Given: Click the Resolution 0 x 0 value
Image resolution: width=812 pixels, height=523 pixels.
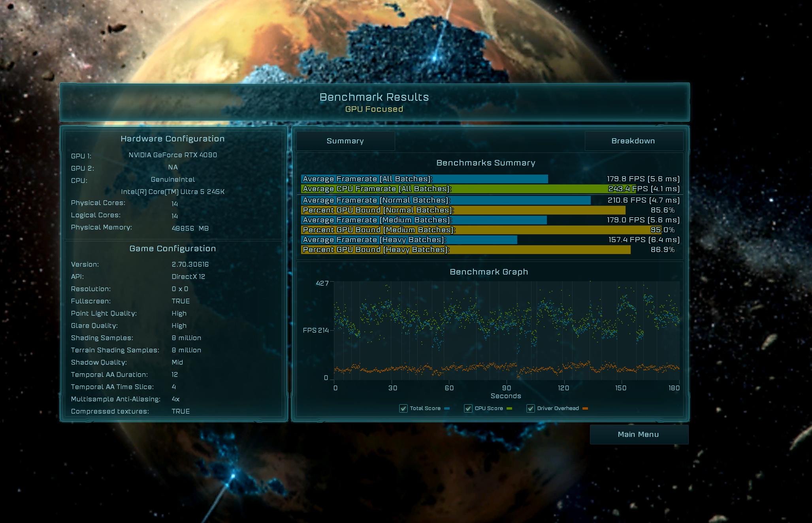Looking at the screenshot, I should point(180,289).
